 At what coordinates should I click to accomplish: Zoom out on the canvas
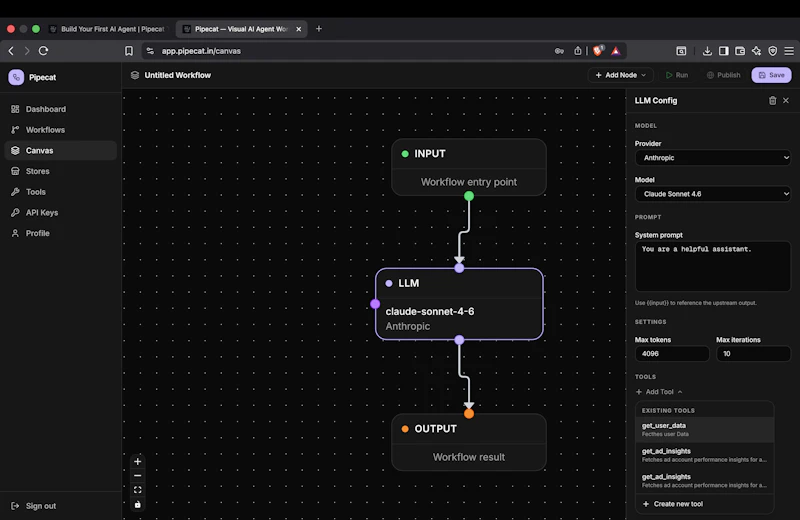click(137, 476)
